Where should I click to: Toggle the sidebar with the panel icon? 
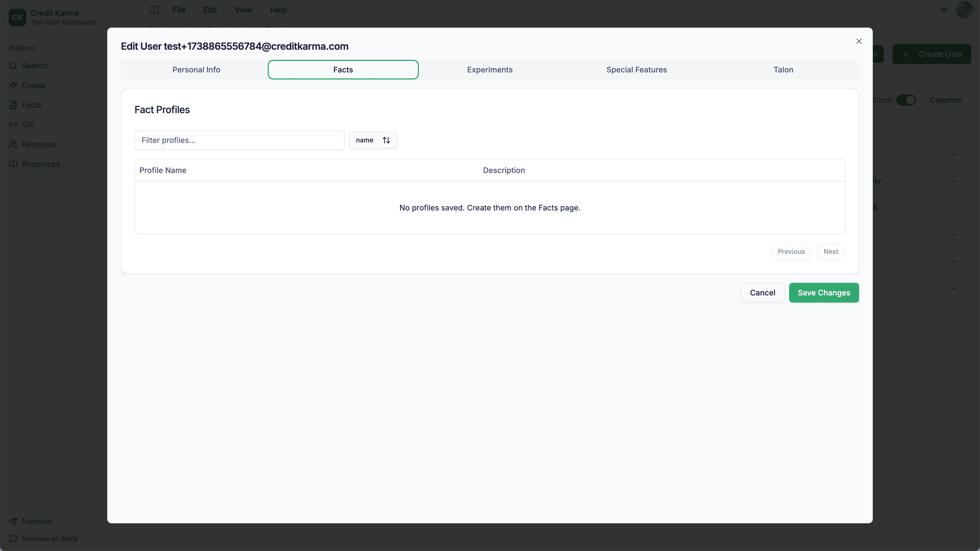pos(154,10)
